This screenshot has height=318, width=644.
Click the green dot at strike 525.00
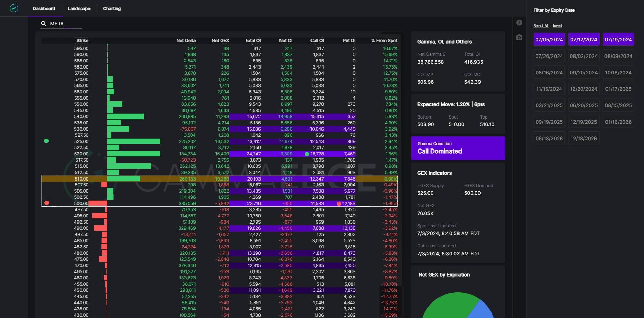[46, 141]
